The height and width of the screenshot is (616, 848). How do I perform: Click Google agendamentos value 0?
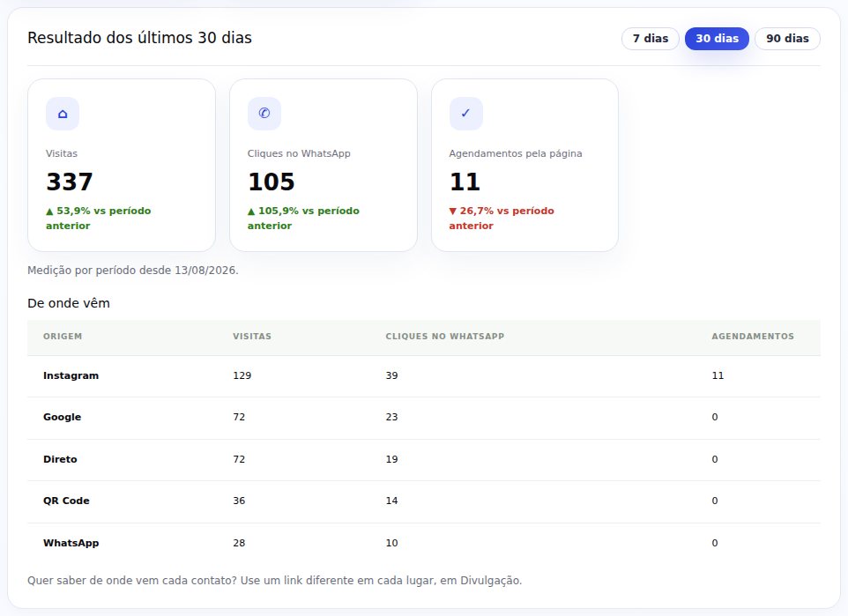click(715, 417)
